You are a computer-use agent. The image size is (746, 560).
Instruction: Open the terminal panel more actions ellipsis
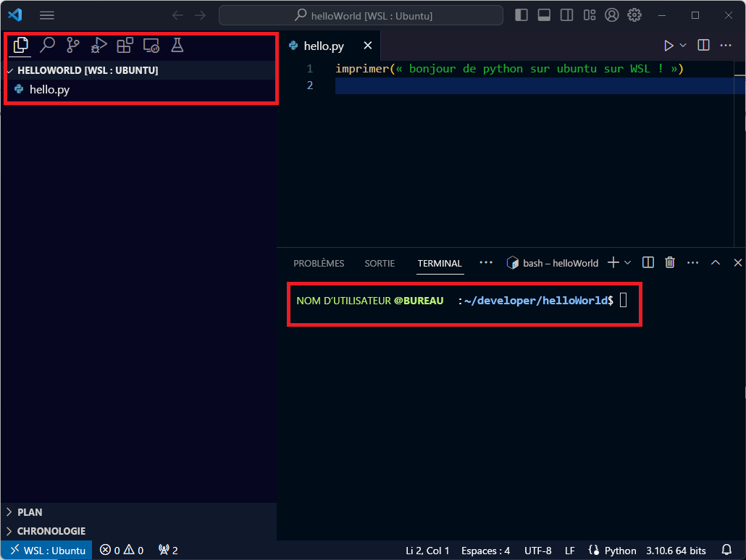[692, 263]
